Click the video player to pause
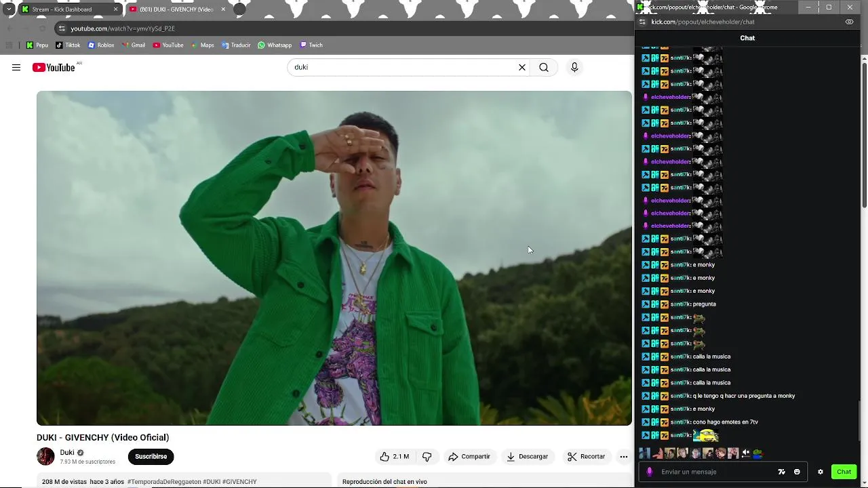The height and width of the screenshot is (488, 868). click(x=334, y=258)
